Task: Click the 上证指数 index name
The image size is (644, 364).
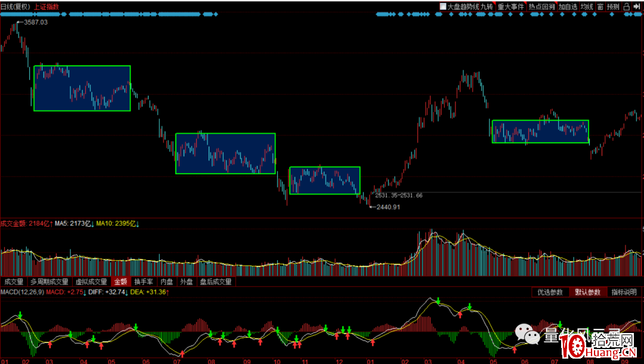Action: pos(47,7)
